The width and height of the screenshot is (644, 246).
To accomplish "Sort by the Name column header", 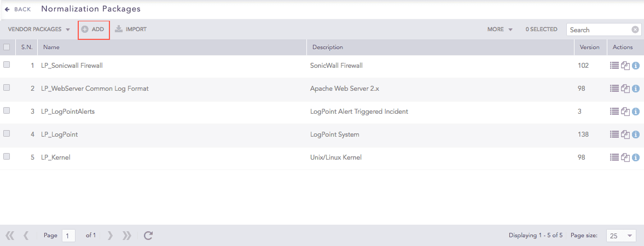I will (x=51, y=47).
